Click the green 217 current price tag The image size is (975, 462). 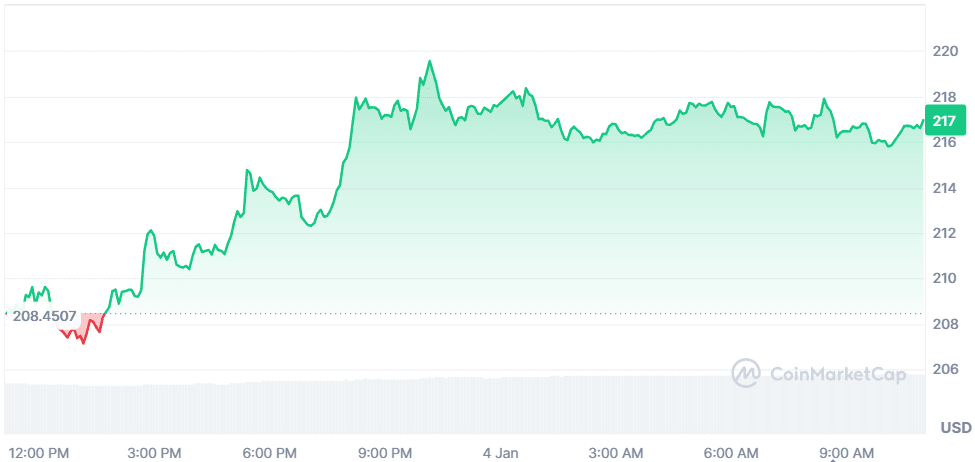click(944, 121)
